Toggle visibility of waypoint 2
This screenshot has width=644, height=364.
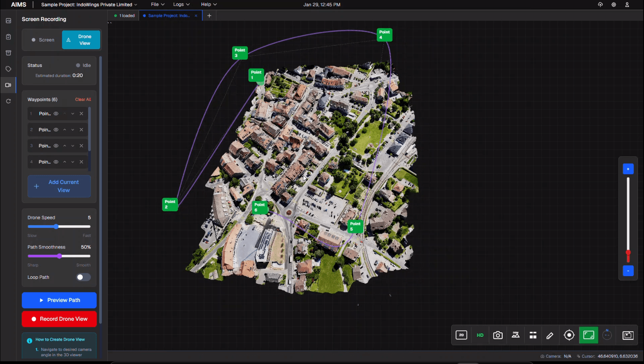tap(56, 129)
